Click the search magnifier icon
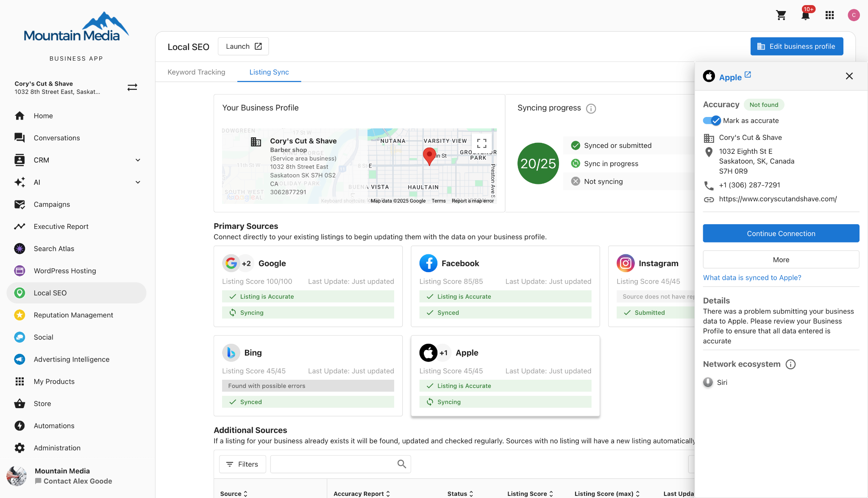Screen dimensions: 868x498 (401, 464)
